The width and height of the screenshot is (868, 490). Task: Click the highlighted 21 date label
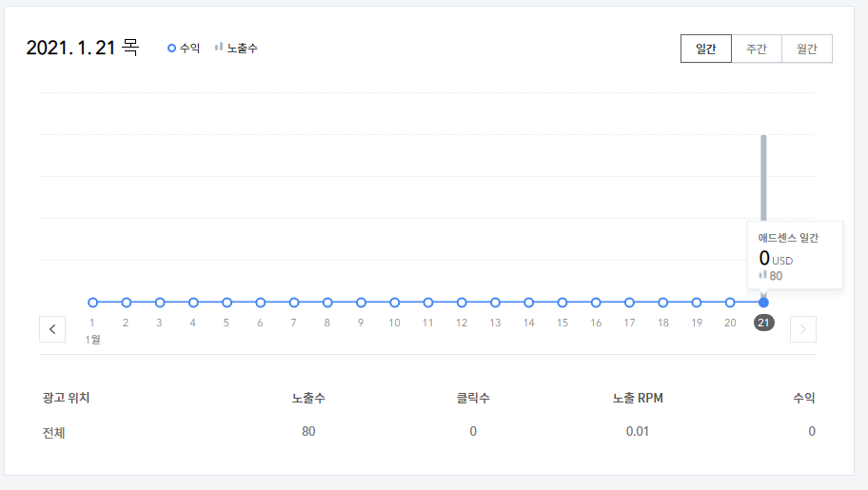[764, 323]
